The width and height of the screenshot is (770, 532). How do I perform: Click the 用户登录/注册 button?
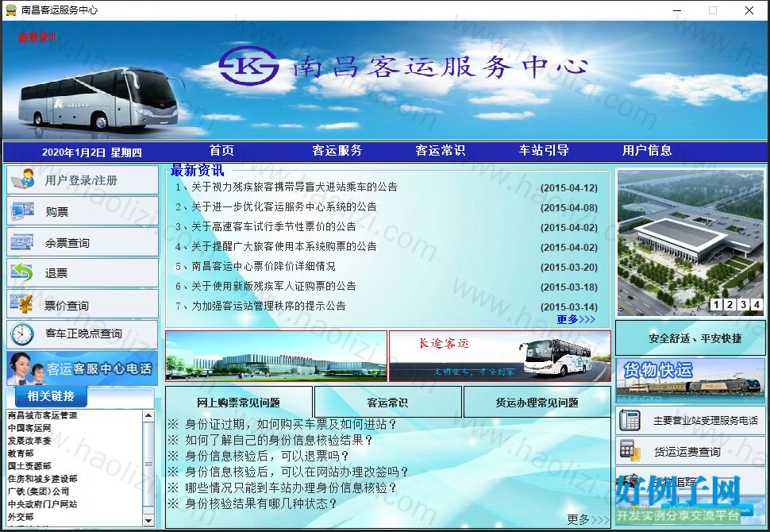tap(83, 179)
